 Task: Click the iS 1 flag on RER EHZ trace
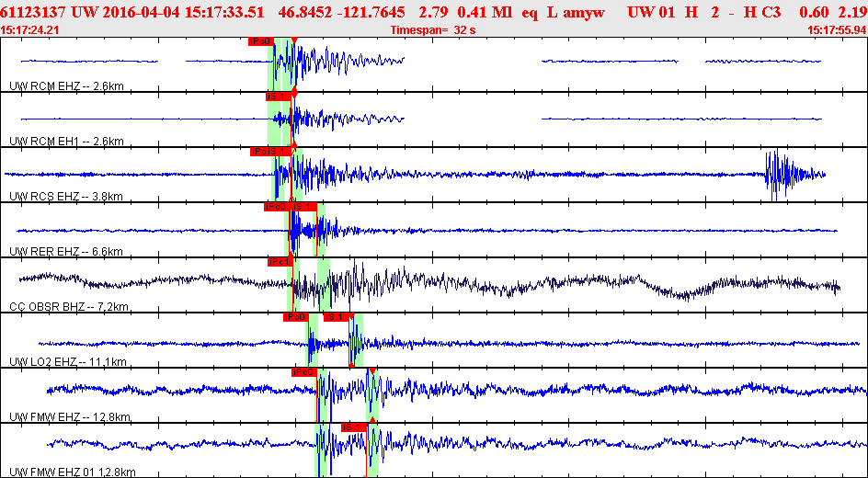[x=303, y=207]
